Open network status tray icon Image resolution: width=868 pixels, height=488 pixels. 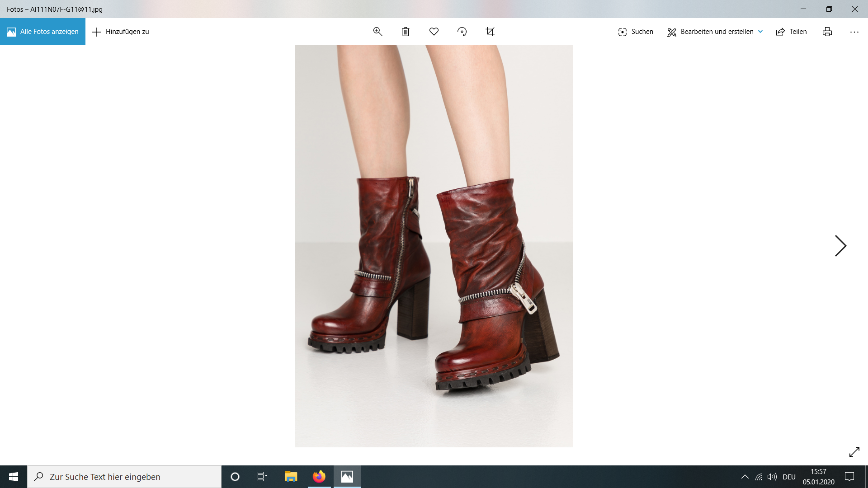(x=759, y=477)
